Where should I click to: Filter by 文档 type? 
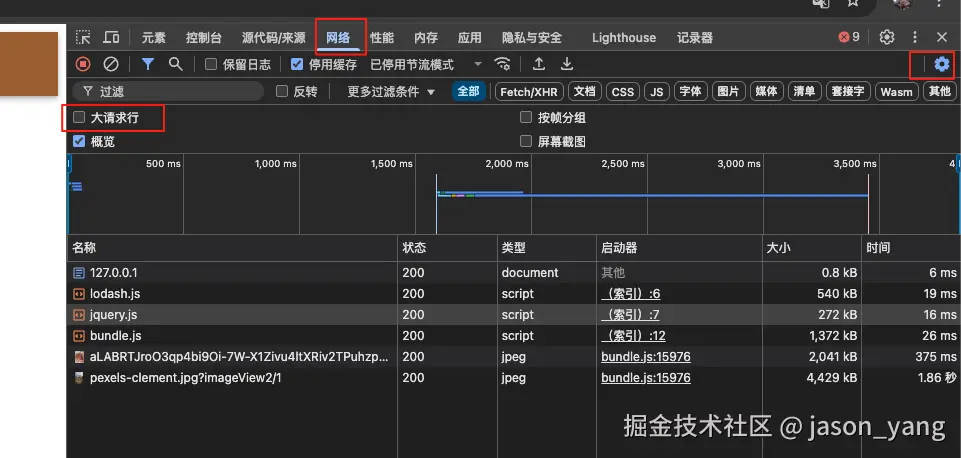tap(585, 92)
